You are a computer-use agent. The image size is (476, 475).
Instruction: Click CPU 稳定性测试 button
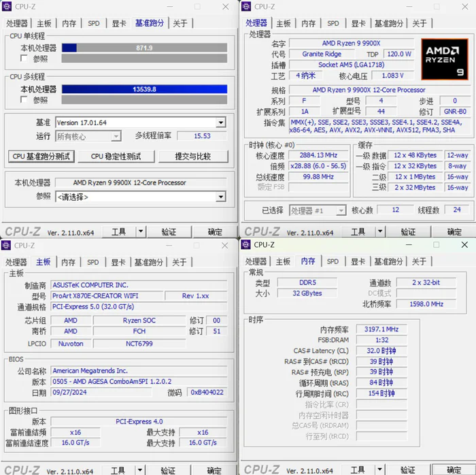(x=116, y=157)
